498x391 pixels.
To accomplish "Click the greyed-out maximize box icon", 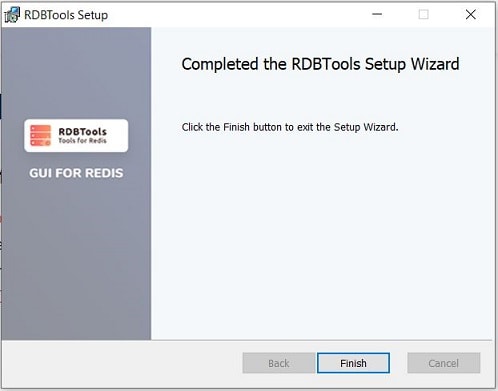I will click(x=424, y=14).
